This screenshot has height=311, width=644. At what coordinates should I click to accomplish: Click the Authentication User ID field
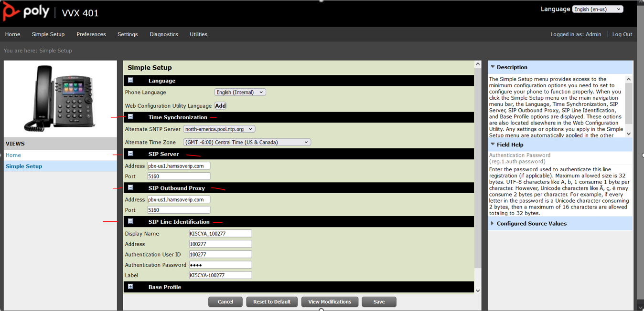(220, 254)
